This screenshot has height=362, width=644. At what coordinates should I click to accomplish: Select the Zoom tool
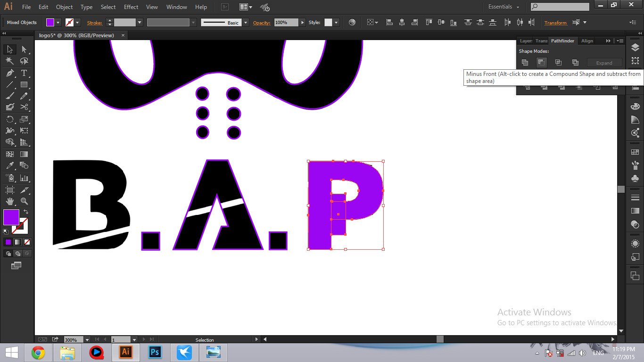pyautogui.click(x=24, y=202)
